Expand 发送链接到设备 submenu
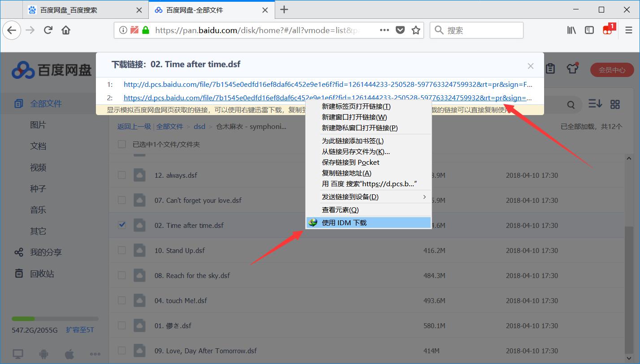The height and width of the screenshot is (364, 640). [368, 197]
